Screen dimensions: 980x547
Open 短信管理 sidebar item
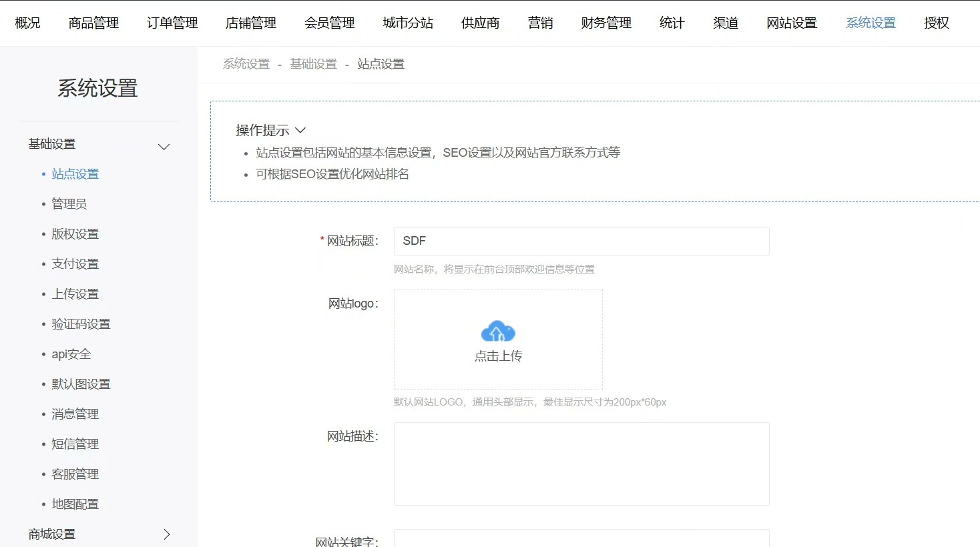(x=75, y=444)
